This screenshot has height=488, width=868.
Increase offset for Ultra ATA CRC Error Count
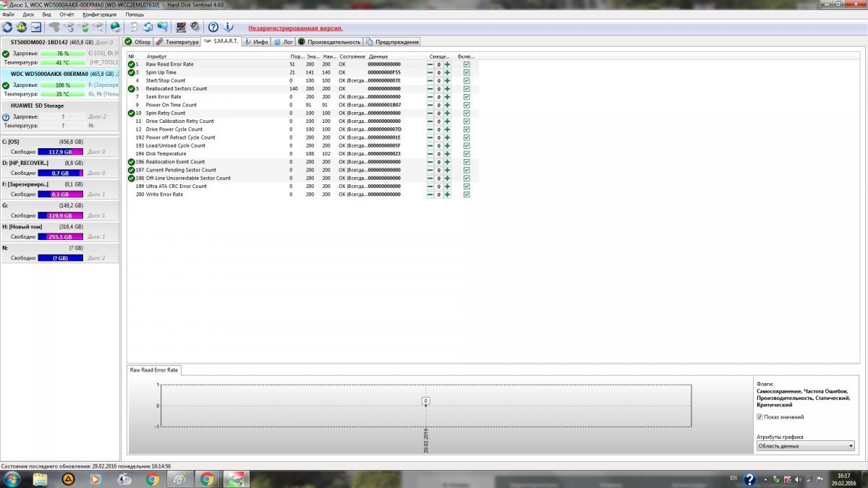click(447, 186)
